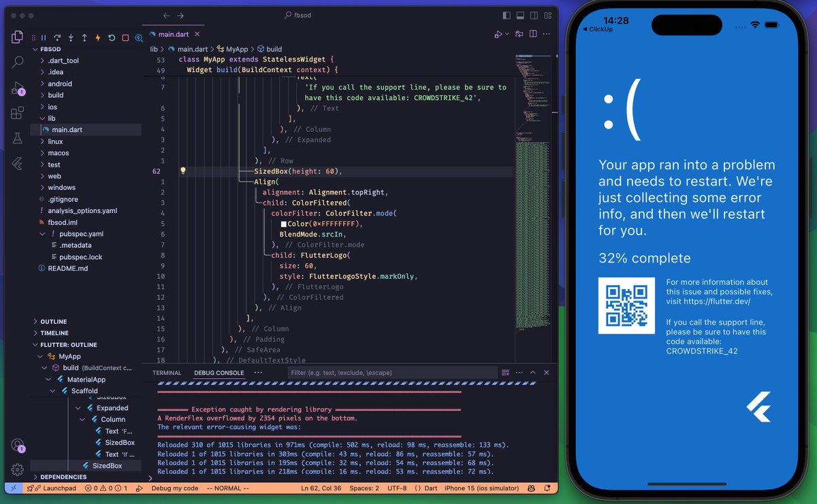The width and height of the screenshot is (817, 504).
Task: Toggle the bottom panel layout icon
Action: [520, 15]
